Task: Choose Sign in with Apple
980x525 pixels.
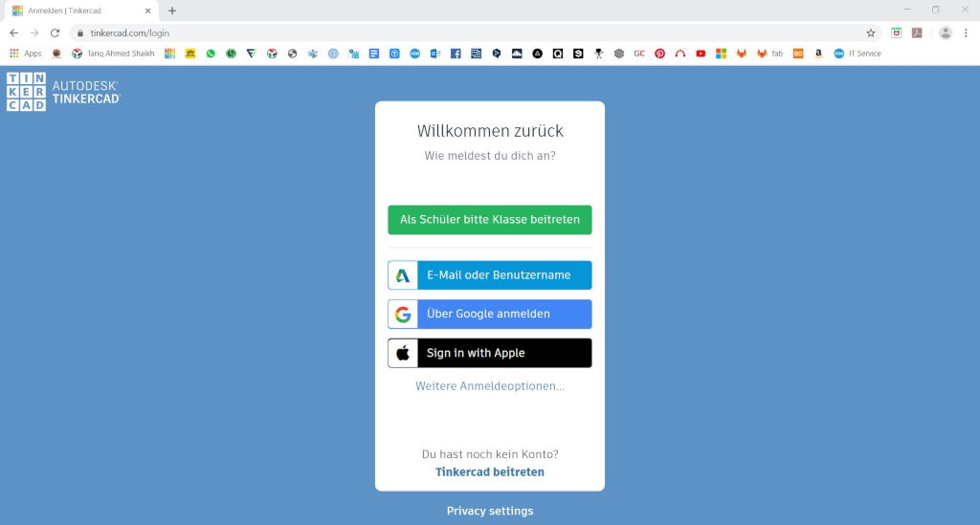Action: tap(490, 353)
